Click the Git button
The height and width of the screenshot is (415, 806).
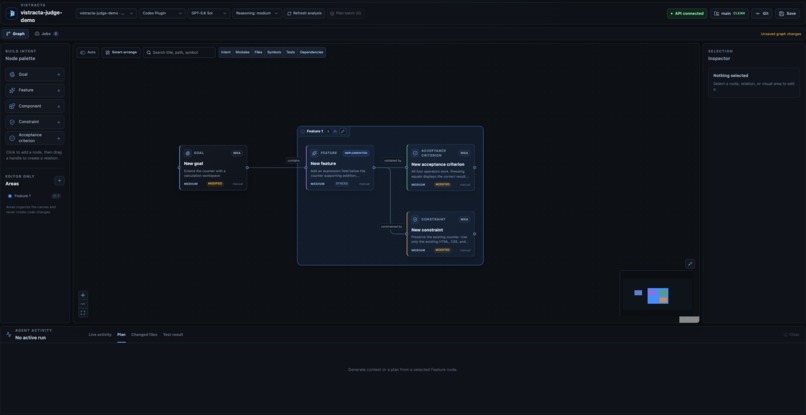(x=762, y=13)
